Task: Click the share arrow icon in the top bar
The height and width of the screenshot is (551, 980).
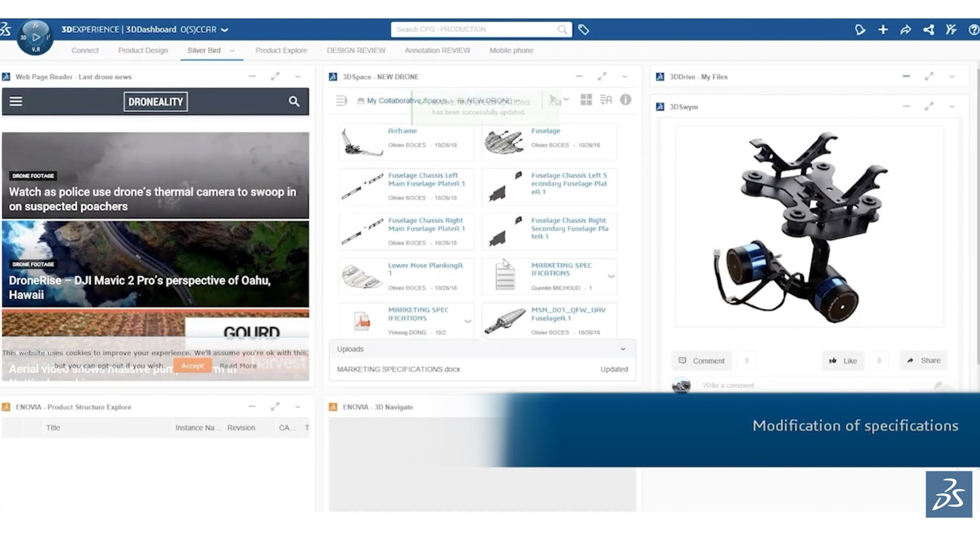Action: pyautogui.click(x=905, y=30)
